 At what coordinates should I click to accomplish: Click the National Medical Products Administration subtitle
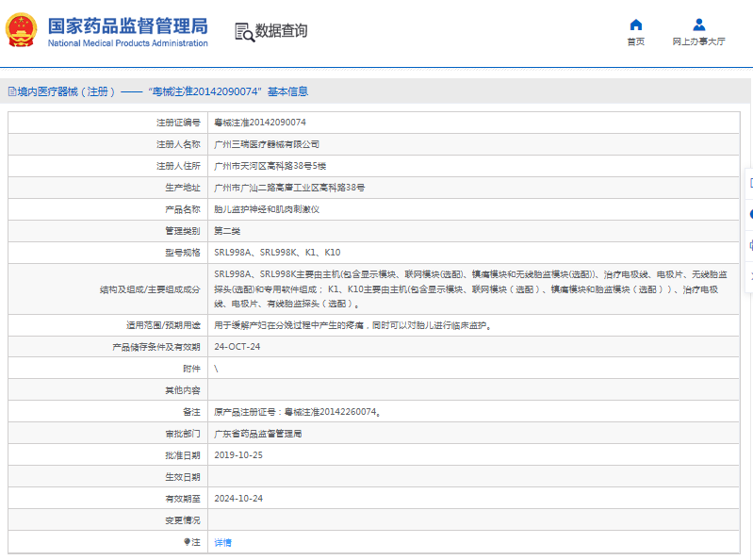pyautogui.click(x=127, y=43)
